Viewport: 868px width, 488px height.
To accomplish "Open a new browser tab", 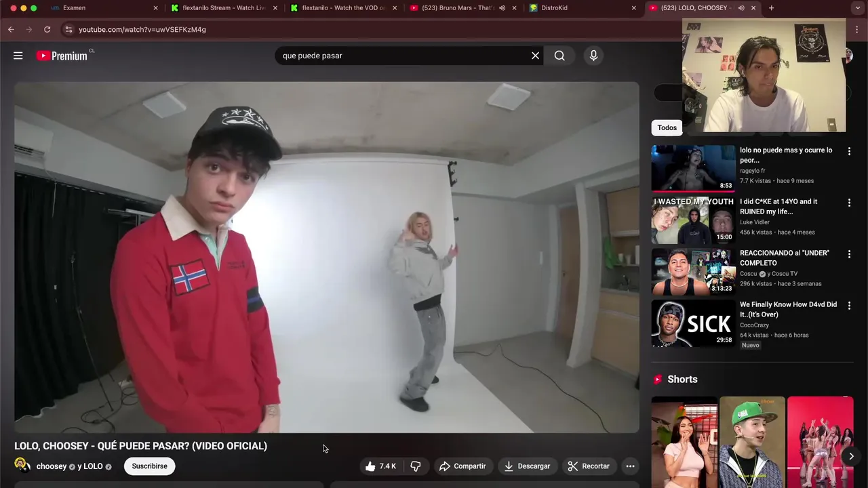I will point(771,8).
